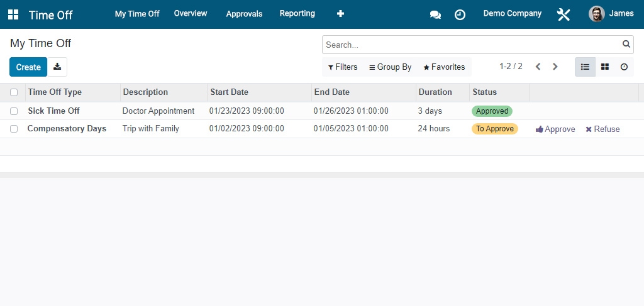Sort by End Date column header
Image resolution: width=644 pixels, height=306 pixels.
click(332, 92)
